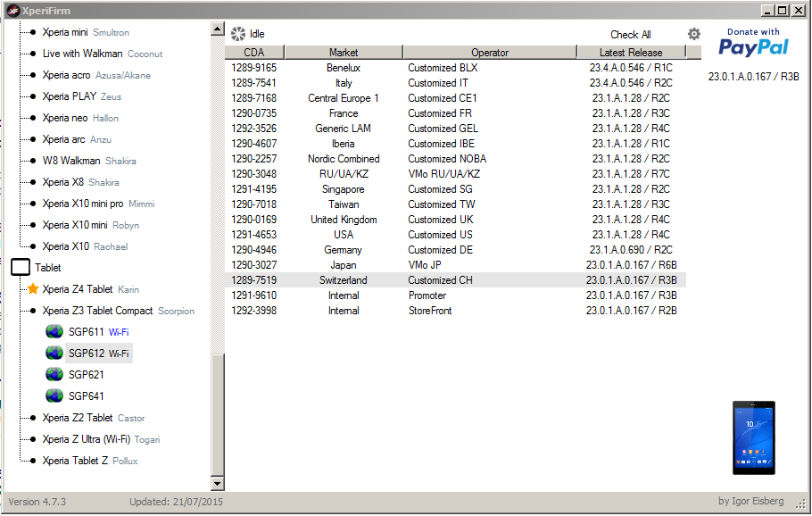The width and height of the screenshot is (812, 516).
Task: Select the Singapore Customized SG row
Action: pos(456,189)
